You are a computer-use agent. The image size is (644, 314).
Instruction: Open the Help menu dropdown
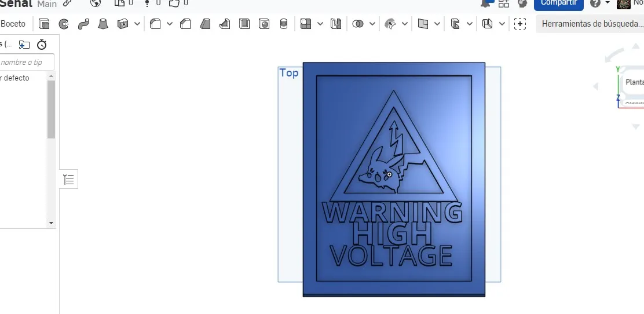point(600,3)
